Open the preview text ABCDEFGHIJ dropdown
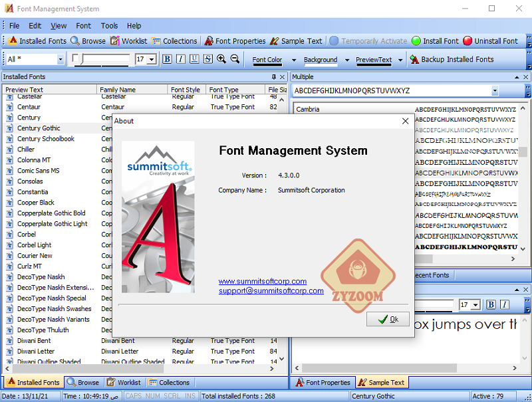The image size is (532, 402). click(495, 90)
